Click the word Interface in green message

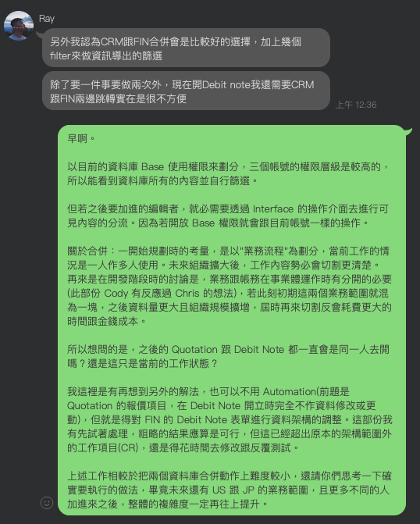click(273, 209)
